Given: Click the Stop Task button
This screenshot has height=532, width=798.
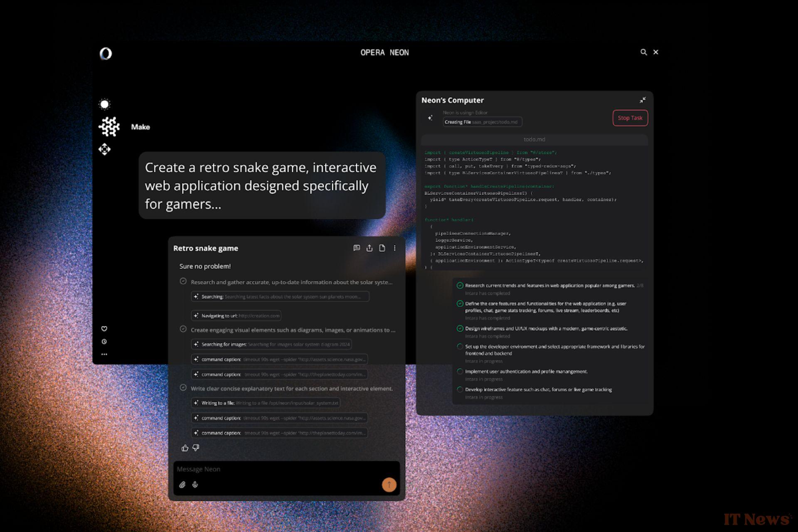Looking at the screenshot, I should coord(630,118).
